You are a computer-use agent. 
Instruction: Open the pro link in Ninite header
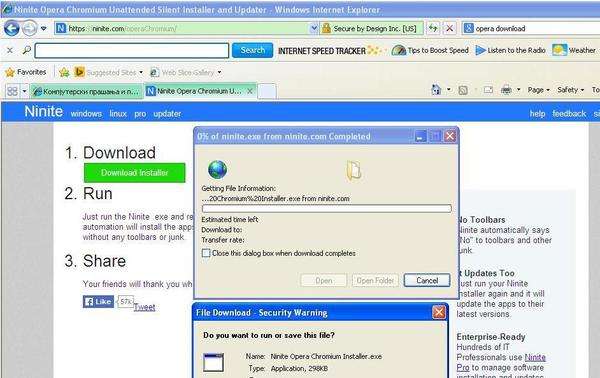point(140,114)
